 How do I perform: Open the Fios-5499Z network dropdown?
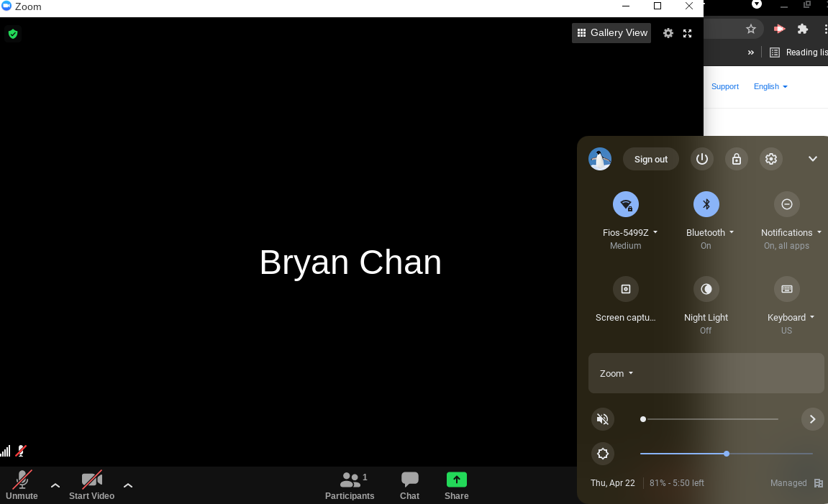pyautogui.click(x=630, y=233)
